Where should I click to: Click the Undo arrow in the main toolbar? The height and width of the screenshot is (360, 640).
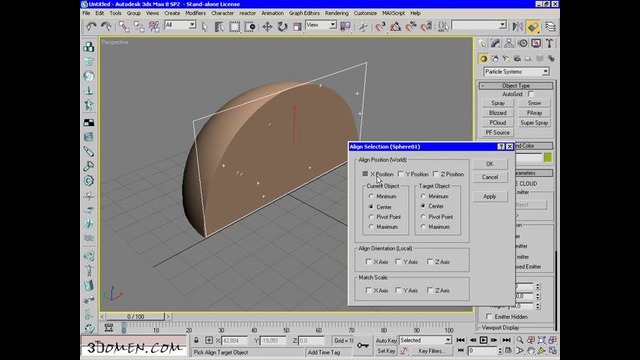pos(91,27)
